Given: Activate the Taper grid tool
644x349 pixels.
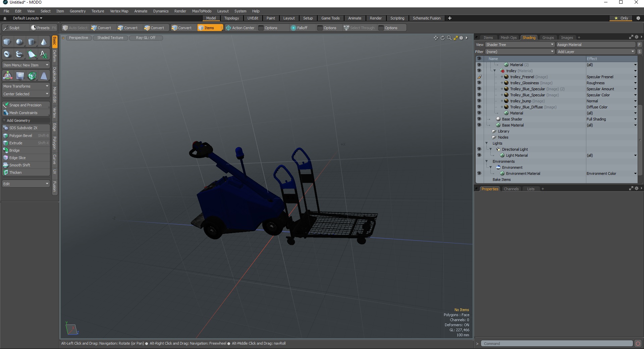Looking at the screenshot, I should click(x=44, y=76).
